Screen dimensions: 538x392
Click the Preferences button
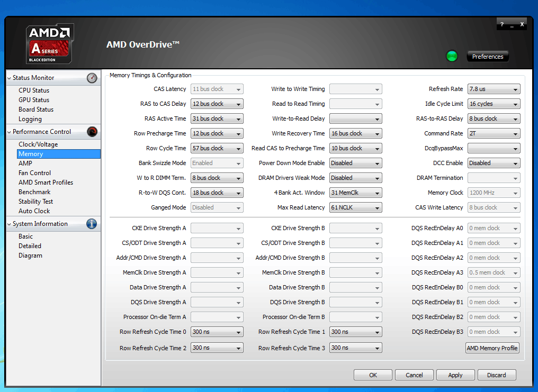[x=488, y=57]
